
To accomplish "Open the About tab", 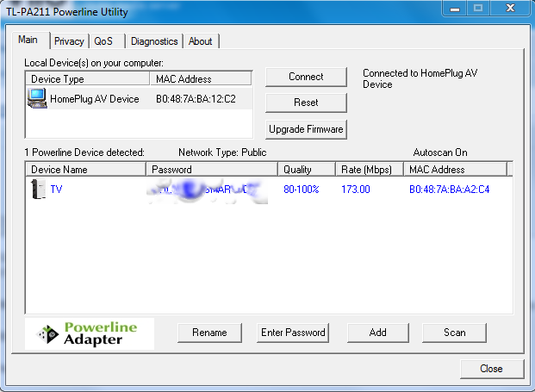I will pyautogui.click(x=201, y=41).
